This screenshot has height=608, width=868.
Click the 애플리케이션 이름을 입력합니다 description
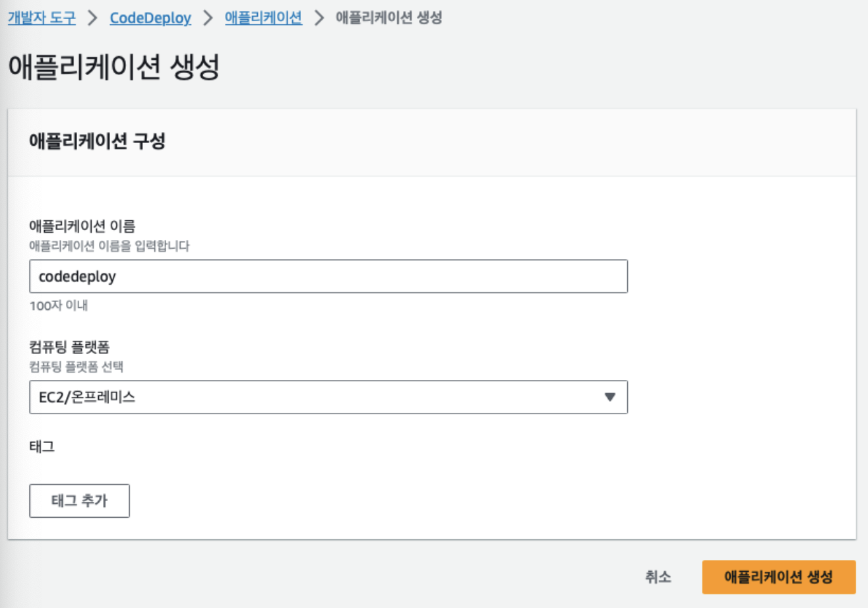pyautogui.click(x=110, y=246)
